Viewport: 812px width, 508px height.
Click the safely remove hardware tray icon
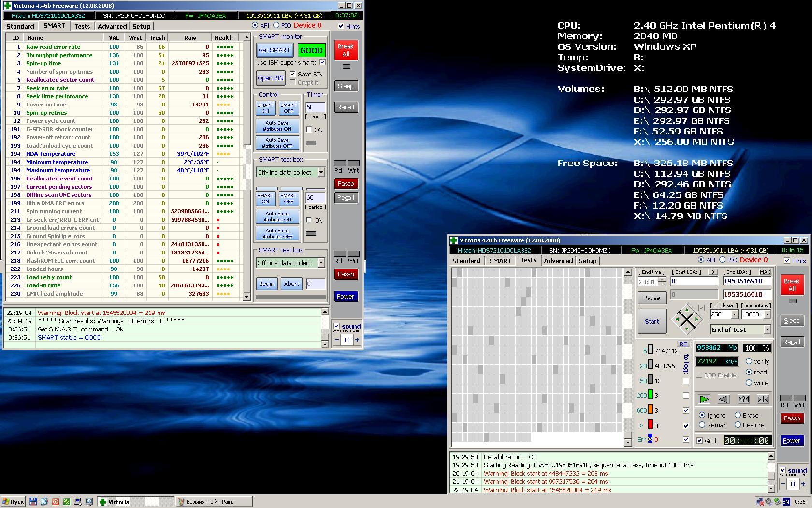point(777,502)
